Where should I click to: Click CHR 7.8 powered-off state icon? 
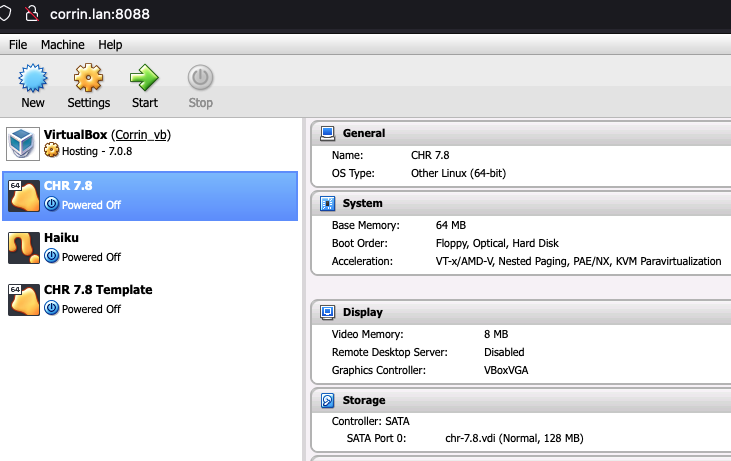coord(51,204)
